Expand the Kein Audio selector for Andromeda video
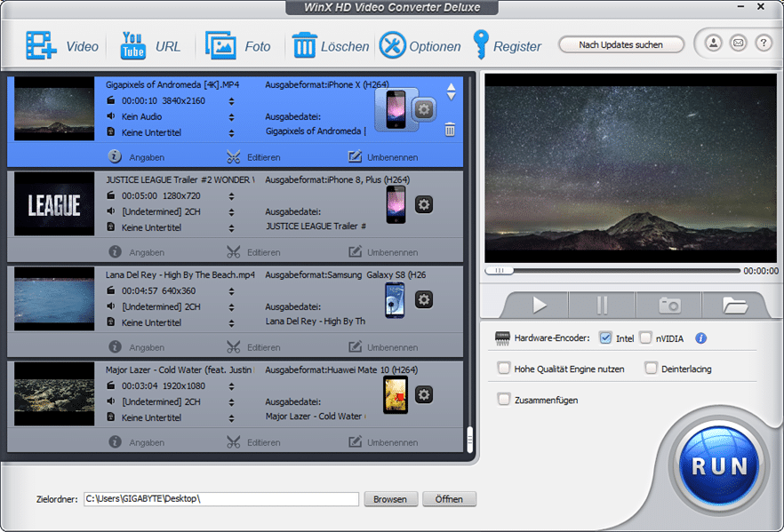Viewport: 784px width, 532px height. point(232,116)
